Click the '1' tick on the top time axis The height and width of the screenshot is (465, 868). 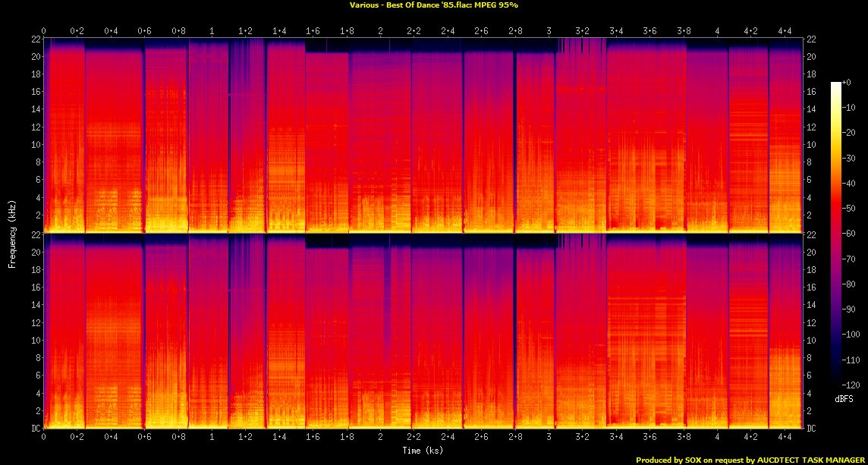pos(212,30)
